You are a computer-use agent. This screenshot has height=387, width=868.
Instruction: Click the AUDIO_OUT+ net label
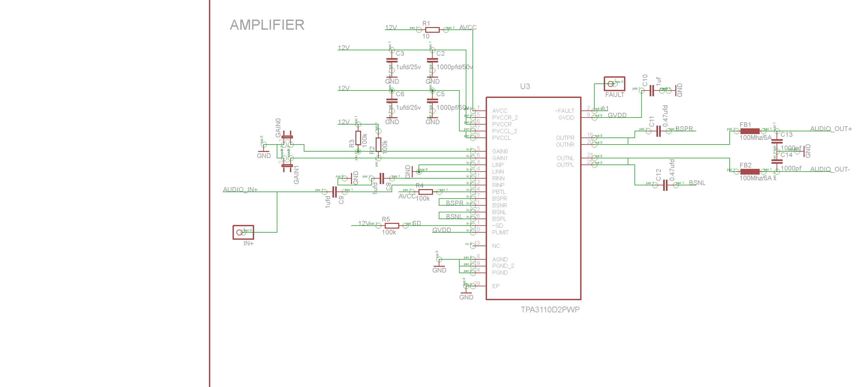831,129
